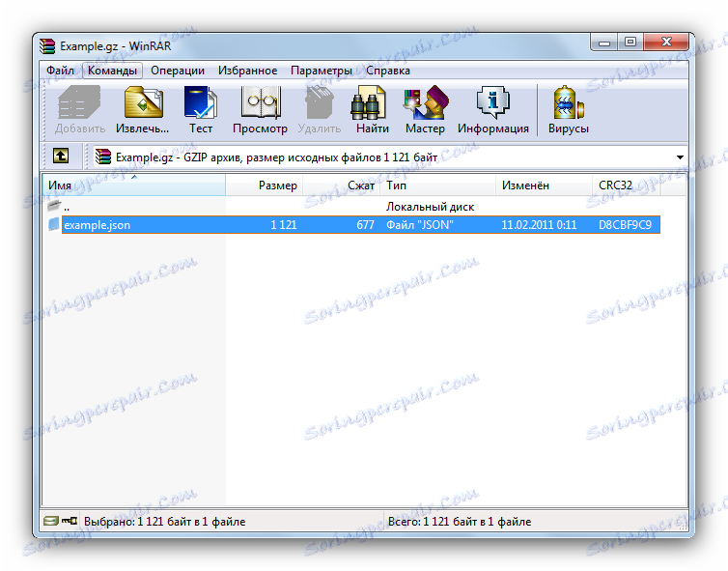Maximize the WinRAR window
This screenshot has width=728, height=571.
point(630,43)
